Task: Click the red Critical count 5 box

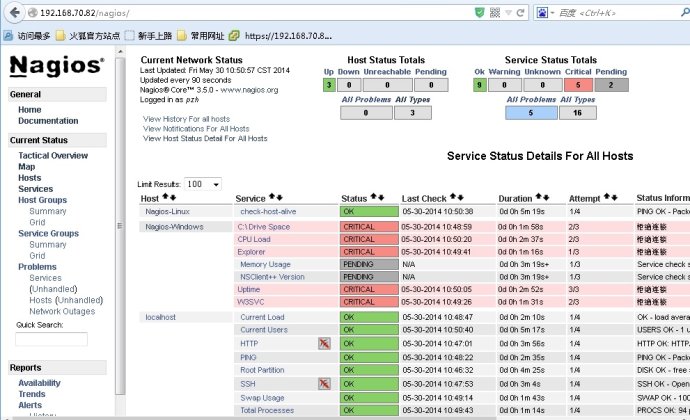Action: click(x=578, y=85)
